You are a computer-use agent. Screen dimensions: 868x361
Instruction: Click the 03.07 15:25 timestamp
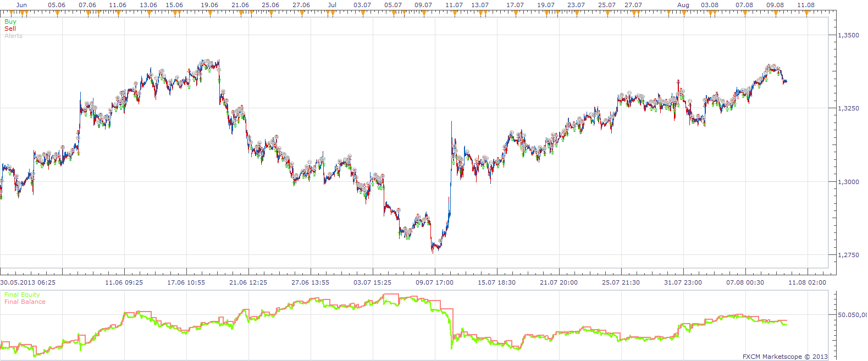[373, 282]
